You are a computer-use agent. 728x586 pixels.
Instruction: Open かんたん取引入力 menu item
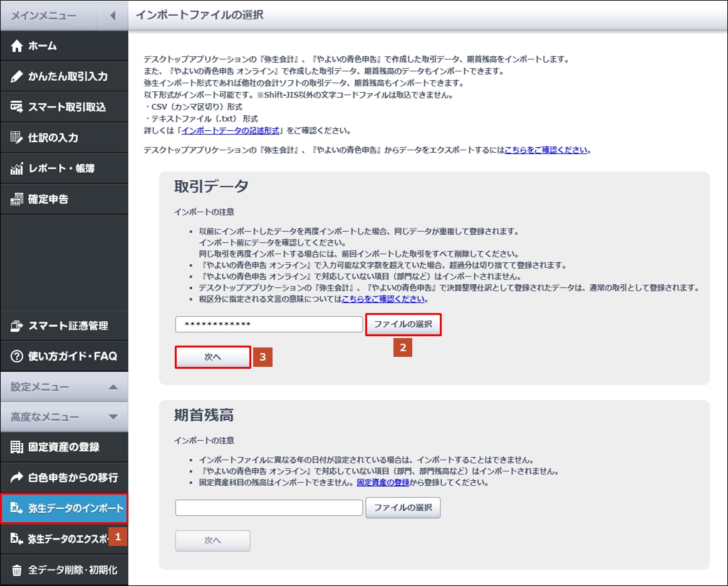[x=64, y=76]
